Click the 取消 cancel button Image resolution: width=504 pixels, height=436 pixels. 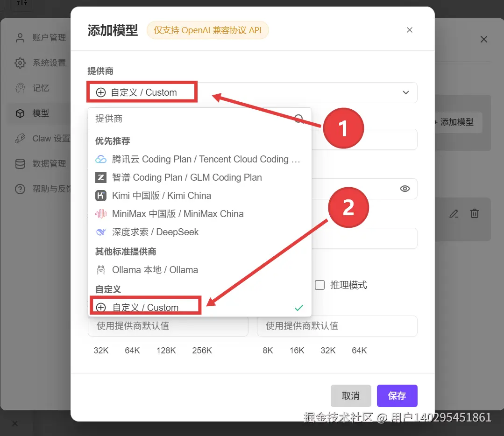click(351, 395)
